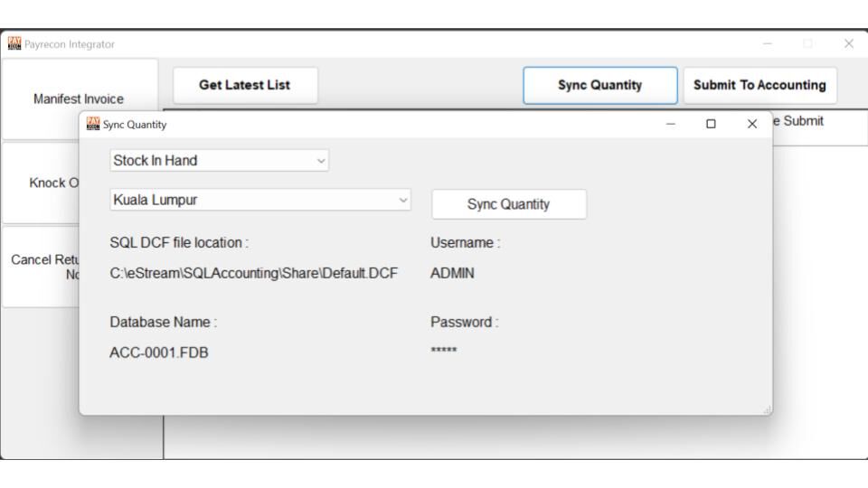Click the dialog resize grip corner
868x488 pixels.
(x=767, y=409)
